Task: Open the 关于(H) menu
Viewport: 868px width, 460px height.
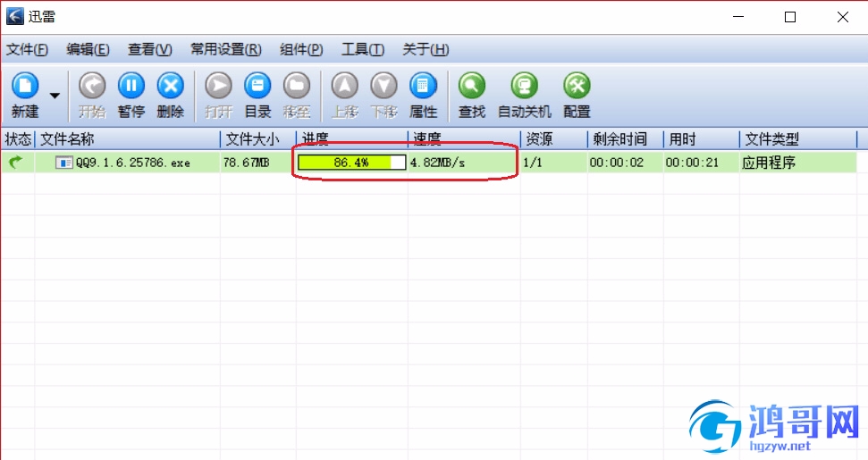Action: 426,50
